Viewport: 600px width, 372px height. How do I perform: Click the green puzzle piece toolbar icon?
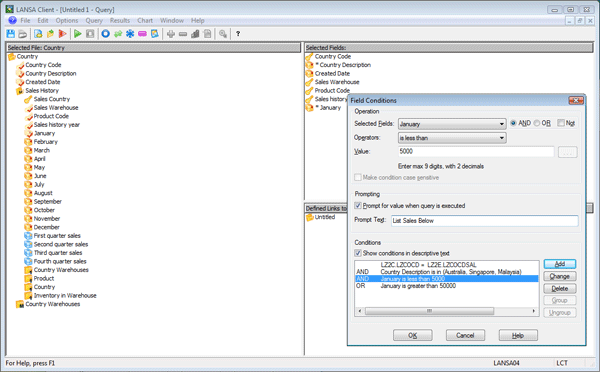point(118,34)
